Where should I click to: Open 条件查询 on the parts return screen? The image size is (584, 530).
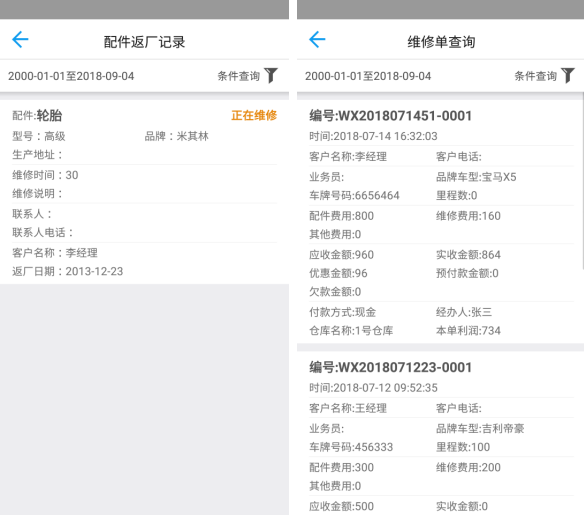[x=239, y=76]
